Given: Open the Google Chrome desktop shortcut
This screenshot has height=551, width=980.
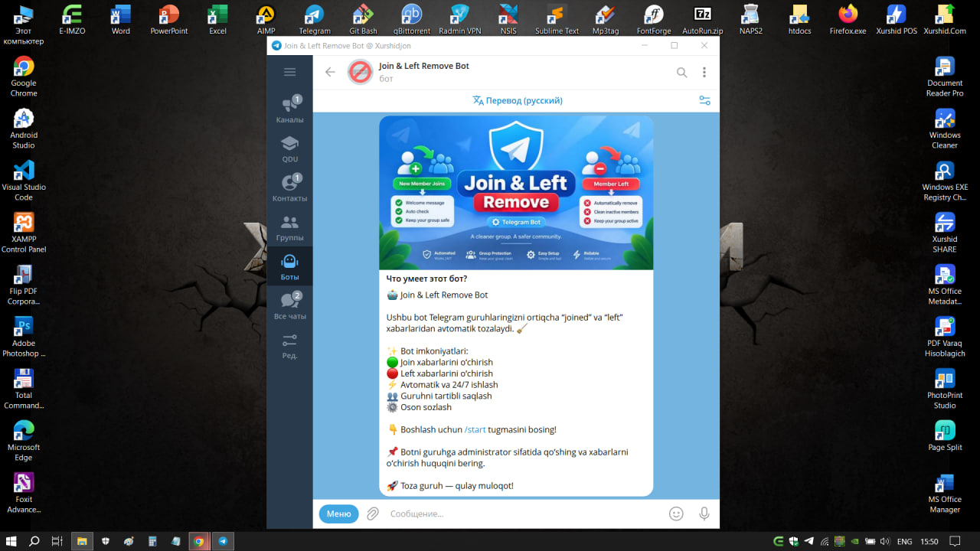Looking at the screenshot, I should point(24,77).
